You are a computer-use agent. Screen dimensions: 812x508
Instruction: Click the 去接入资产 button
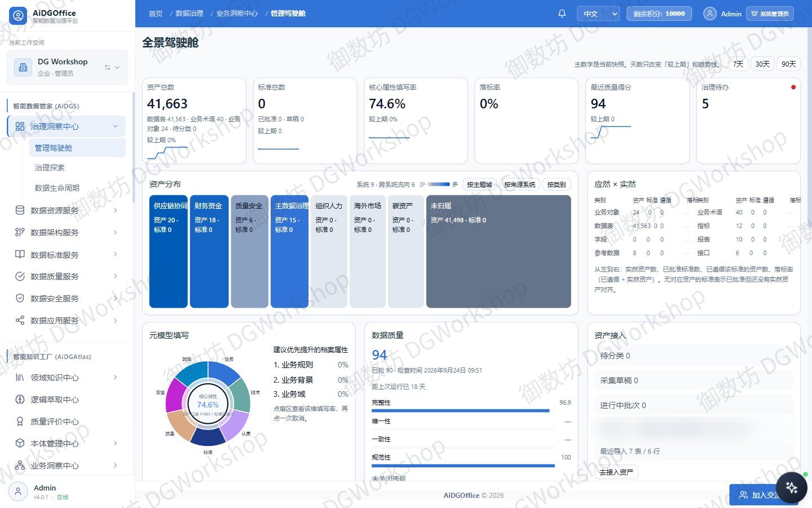point(616,472)
